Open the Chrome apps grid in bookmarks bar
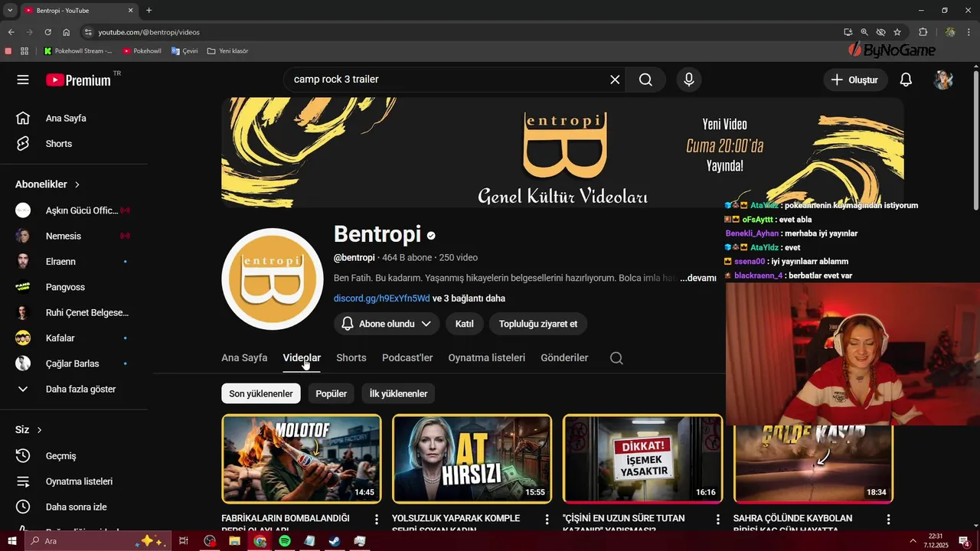Image resolution: width=980 pixels, height=551 pixels. [x=24, y=51]
